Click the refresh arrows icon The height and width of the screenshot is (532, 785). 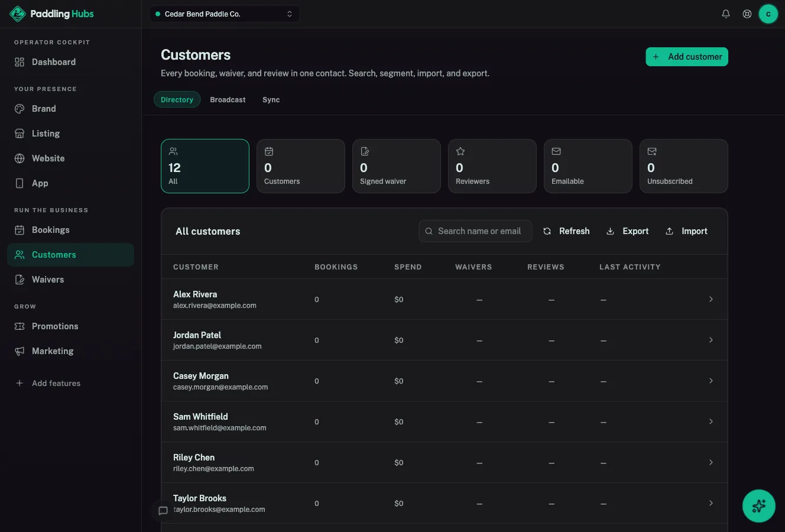click(x=547, y=231)
